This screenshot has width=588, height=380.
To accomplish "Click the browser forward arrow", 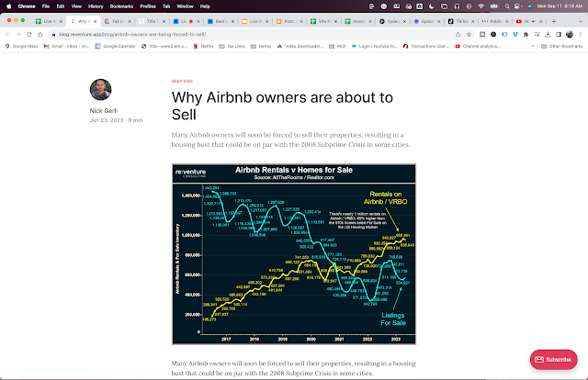I will click(x=18, y=35).
